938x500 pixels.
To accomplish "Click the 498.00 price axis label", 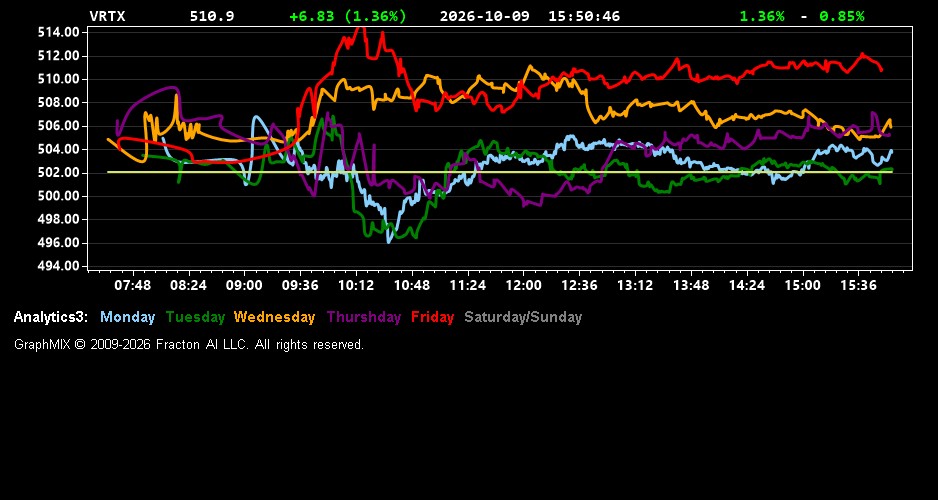I will click(59, 219).
